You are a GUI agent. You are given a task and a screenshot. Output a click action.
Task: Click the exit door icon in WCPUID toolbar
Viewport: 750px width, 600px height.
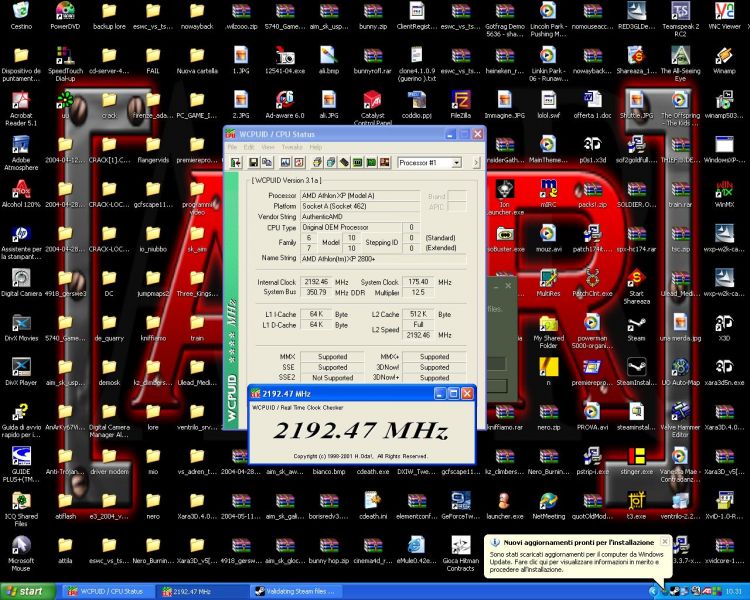pyautogui.click(x=235, y=163)
